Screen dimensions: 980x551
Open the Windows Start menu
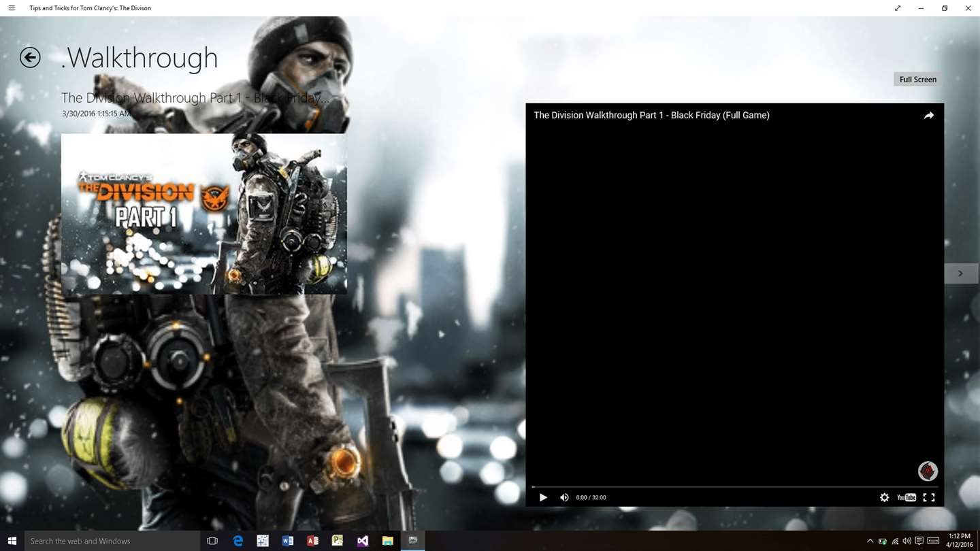12,541
